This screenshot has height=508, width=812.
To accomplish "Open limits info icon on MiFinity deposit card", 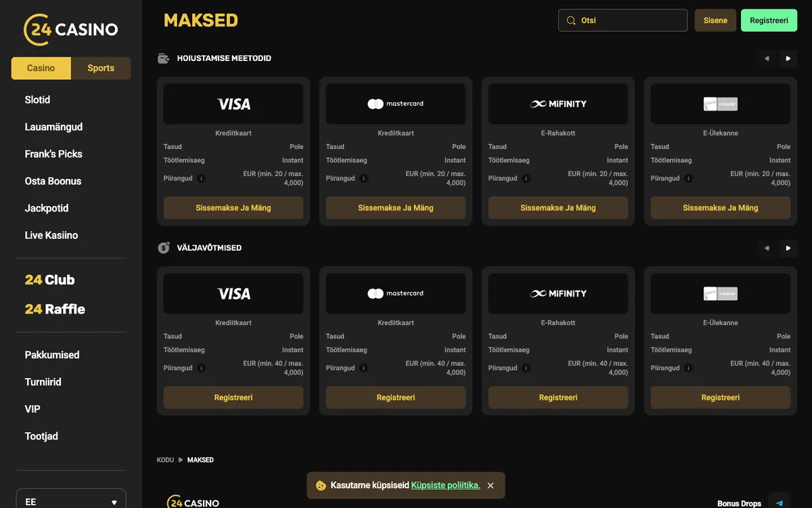I will click(526, 179).
